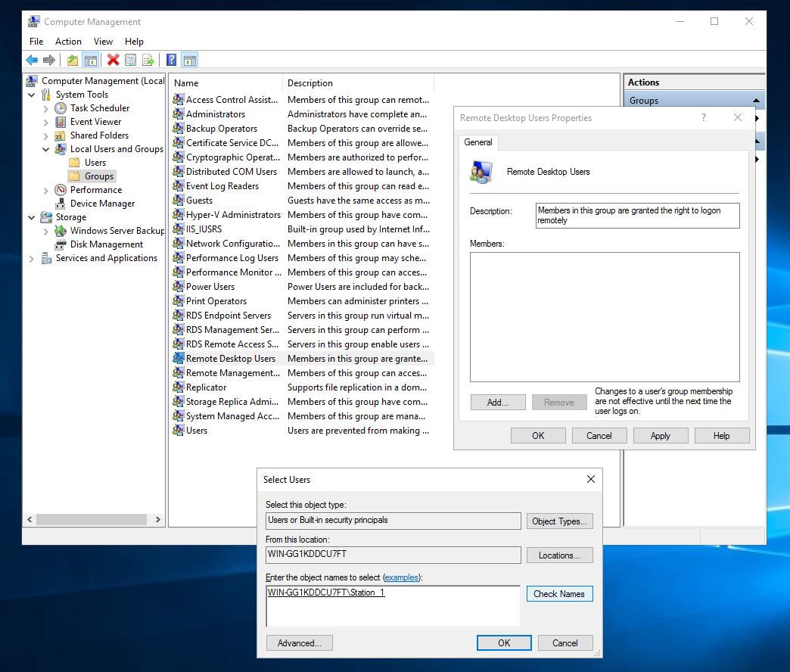Click the Object Types button

(559, 521)
